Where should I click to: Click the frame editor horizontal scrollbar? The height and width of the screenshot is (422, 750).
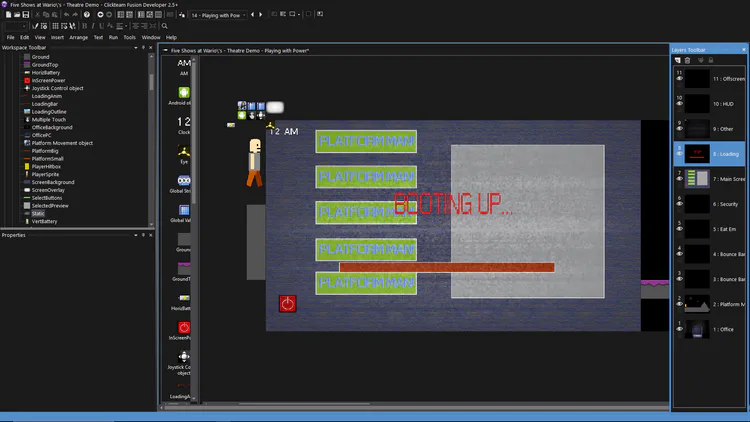pos(304,404)
